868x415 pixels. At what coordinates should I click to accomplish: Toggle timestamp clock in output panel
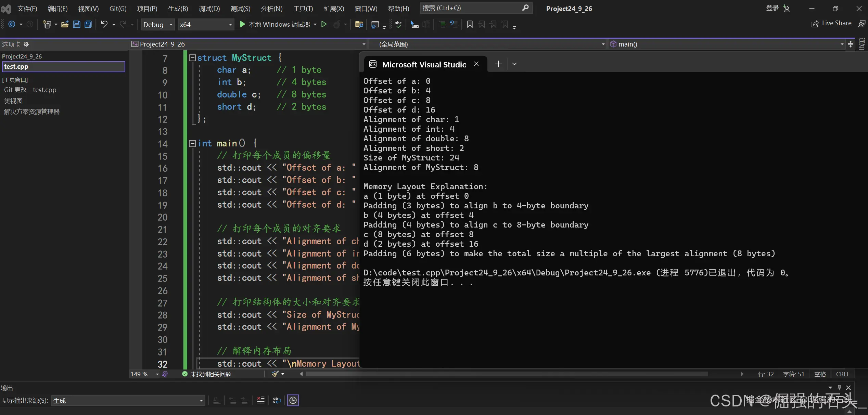[293, 400]
